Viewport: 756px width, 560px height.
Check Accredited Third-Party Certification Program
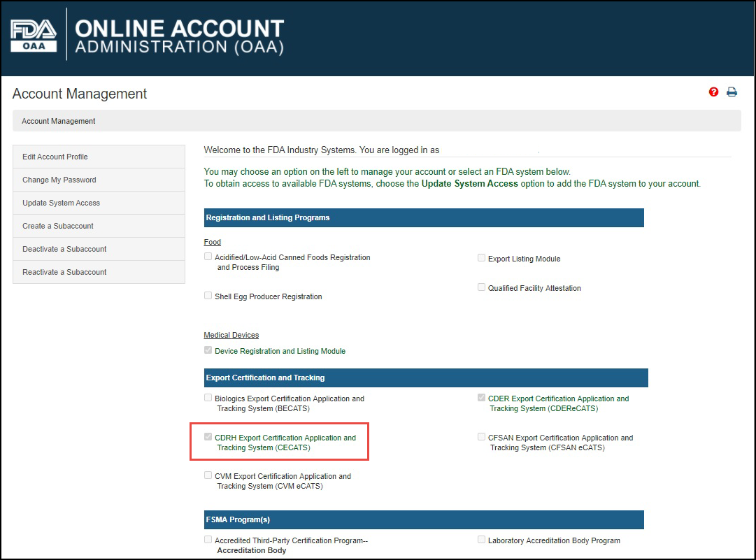point(208,539)
